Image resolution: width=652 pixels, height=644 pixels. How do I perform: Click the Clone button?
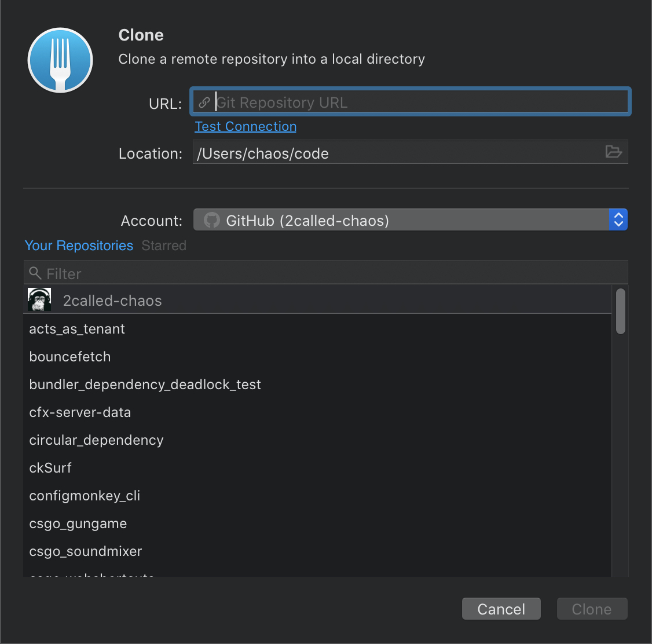[592, 609]
